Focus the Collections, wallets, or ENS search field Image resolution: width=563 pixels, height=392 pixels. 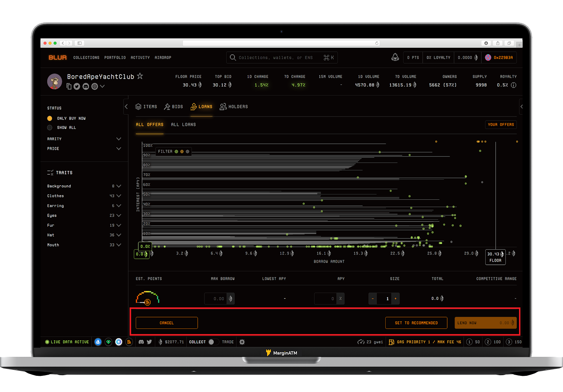[282, 58]
